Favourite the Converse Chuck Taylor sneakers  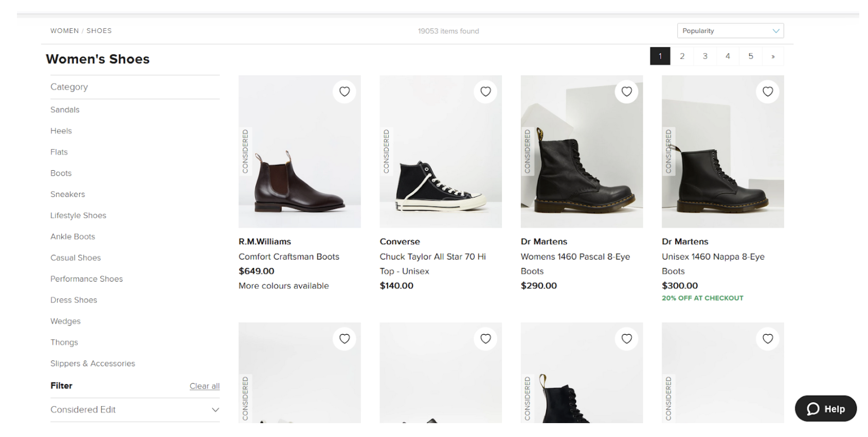pyautogui.click(x=485, y=92)
